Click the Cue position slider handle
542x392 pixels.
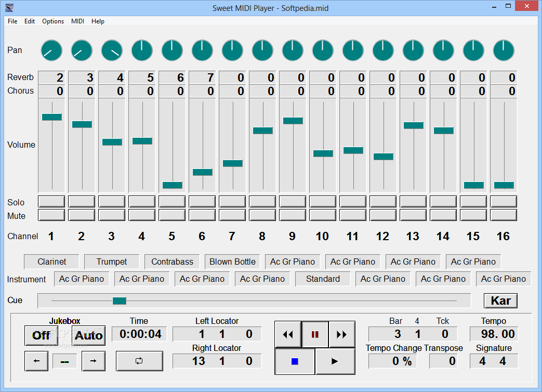click(x=119, y=300)
